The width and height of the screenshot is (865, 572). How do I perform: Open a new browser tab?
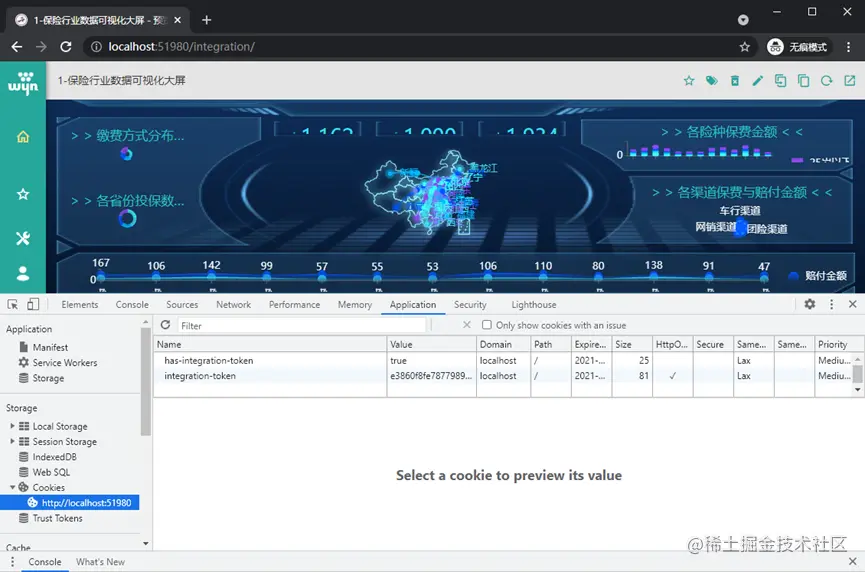[x=206, y=20]
